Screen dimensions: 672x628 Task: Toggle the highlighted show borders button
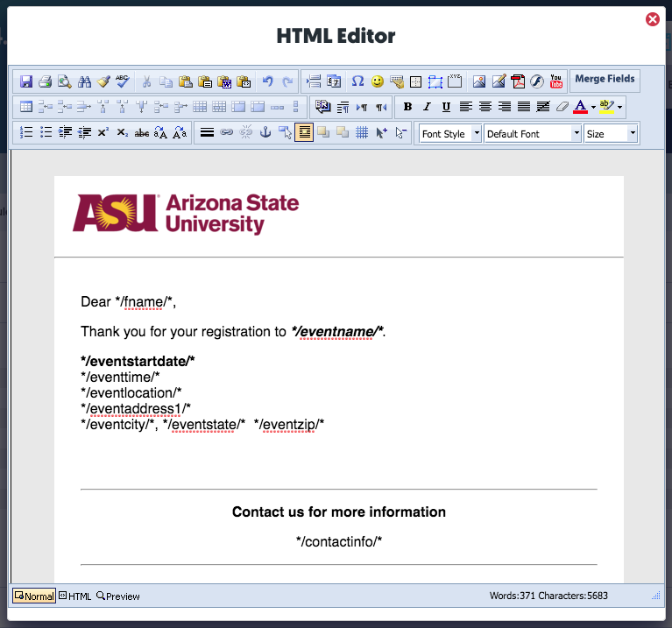coord(304,133)
